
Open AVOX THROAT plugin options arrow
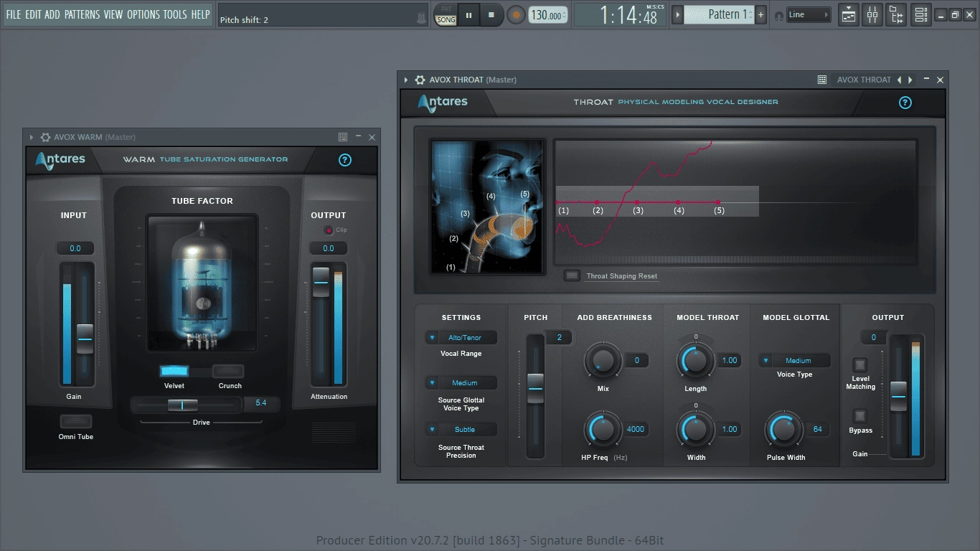(x=406, y=80)
